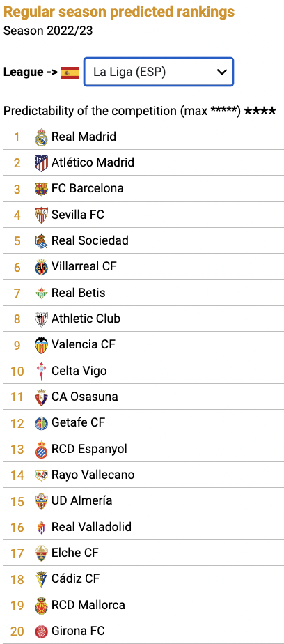
Task: Click the Real Madrid crest
Action: coord(42,137)
